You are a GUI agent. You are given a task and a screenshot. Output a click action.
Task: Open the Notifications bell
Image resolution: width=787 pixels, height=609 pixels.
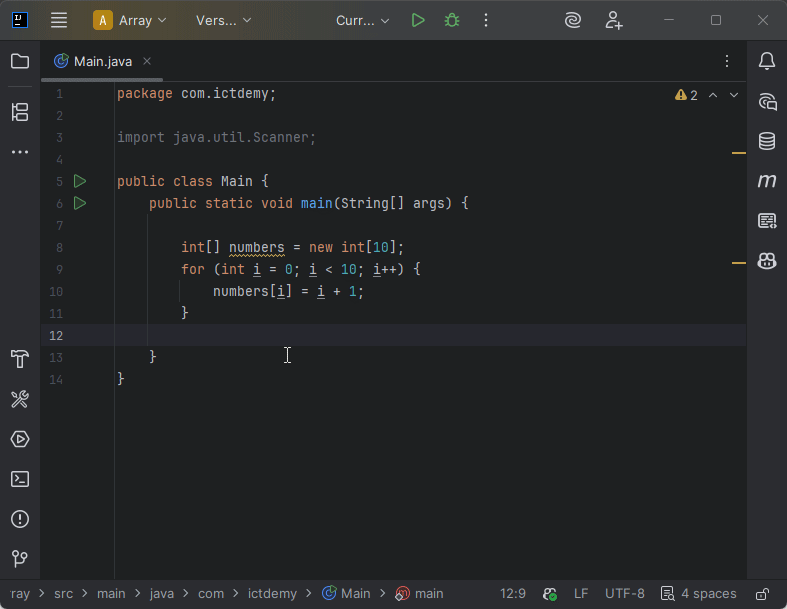click(766, 61)
